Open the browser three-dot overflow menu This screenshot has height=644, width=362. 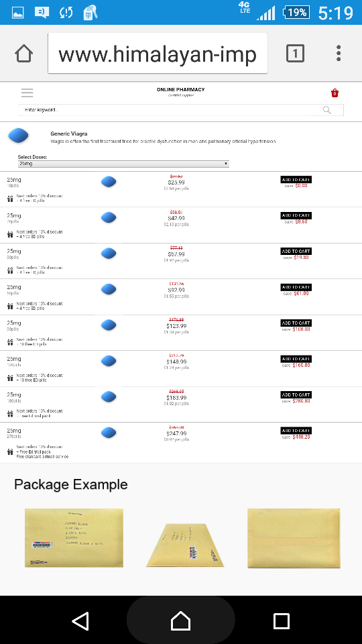[x=339, y=54]
